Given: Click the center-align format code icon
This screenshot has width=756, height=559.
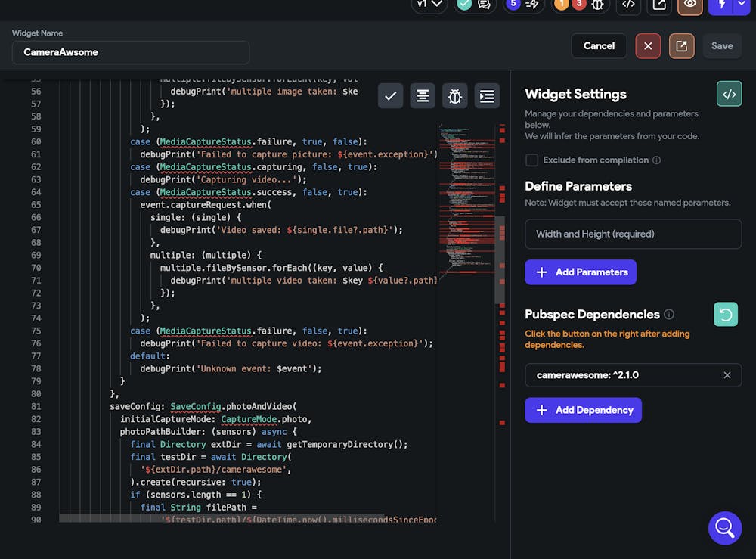Looking at the screenshot, I should [x=423, y=96].
